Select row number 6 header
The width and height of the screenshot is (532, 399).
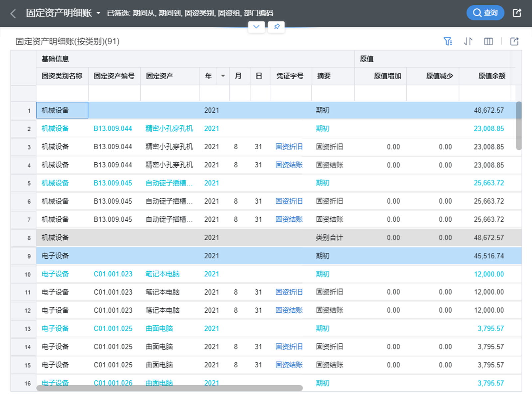click(24, 201)
